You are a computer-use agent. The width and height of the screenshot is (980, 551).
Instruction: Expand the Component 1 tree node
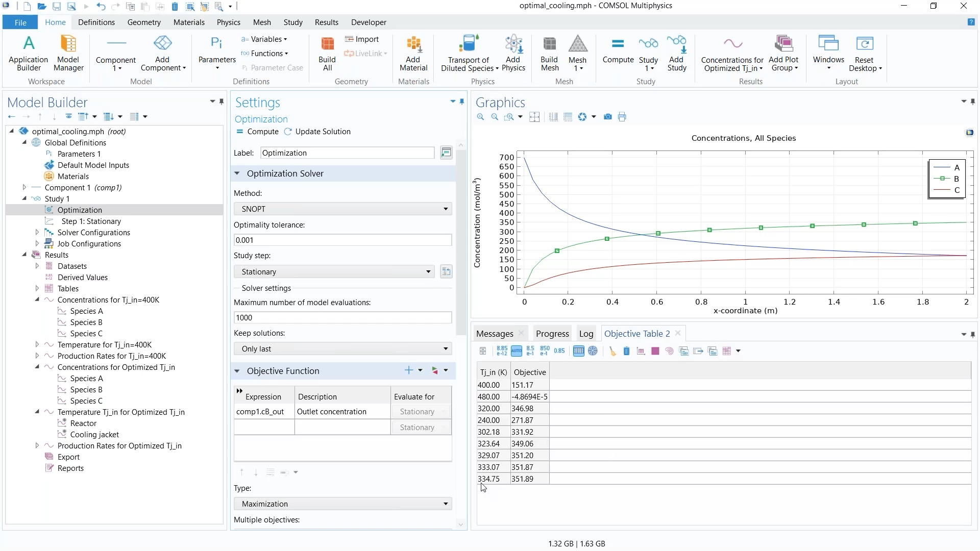(x=24, y=187)
